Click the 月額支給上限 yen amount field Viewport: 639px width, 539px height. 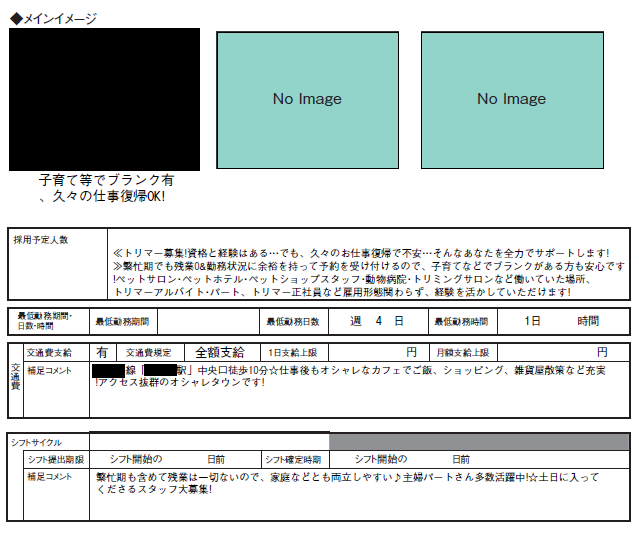(564, 352)
